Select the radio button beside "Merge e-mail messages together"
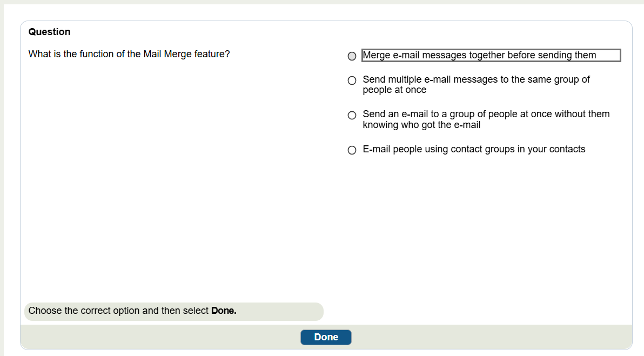Viewport: 644px width, 356px height. pos(352,56)
